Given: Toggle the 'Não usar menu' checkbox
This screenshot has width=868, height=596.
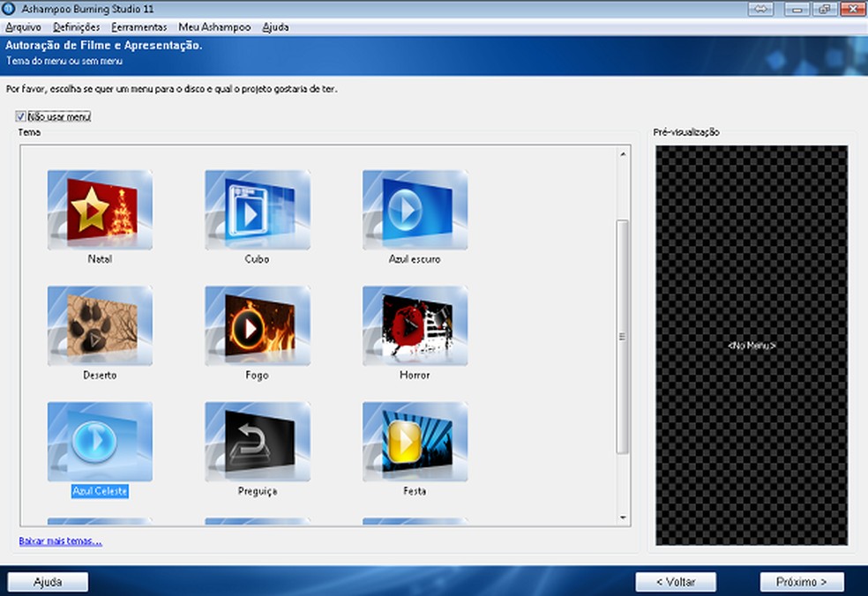Looking at the screenshot, I should click(x=21, y=116).
